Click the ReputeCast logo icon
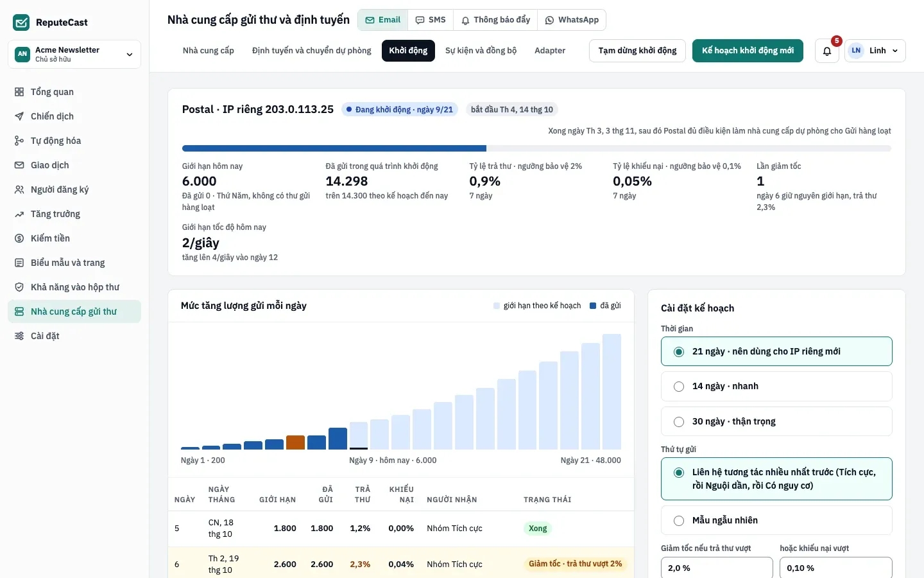Image resolution: width=924 pixels, height=578 pixels. point(21,22)
